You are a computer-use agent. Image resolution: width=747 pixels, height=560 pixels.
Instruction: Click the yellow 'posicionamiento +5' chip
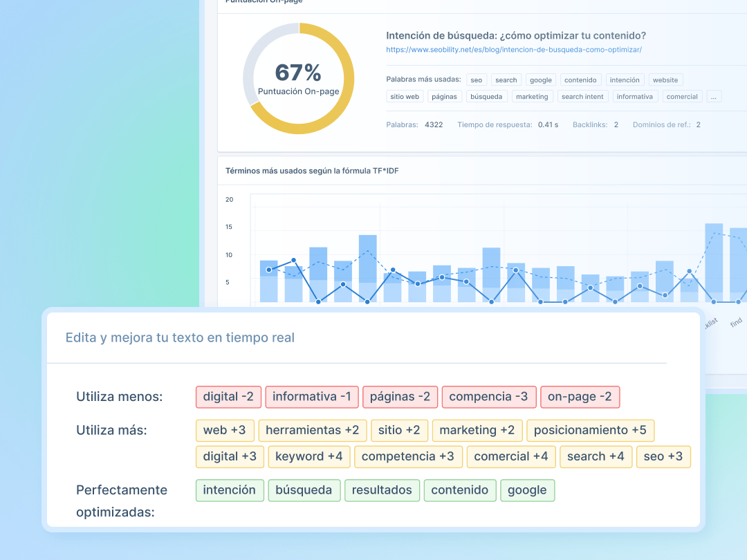[590, 430]
